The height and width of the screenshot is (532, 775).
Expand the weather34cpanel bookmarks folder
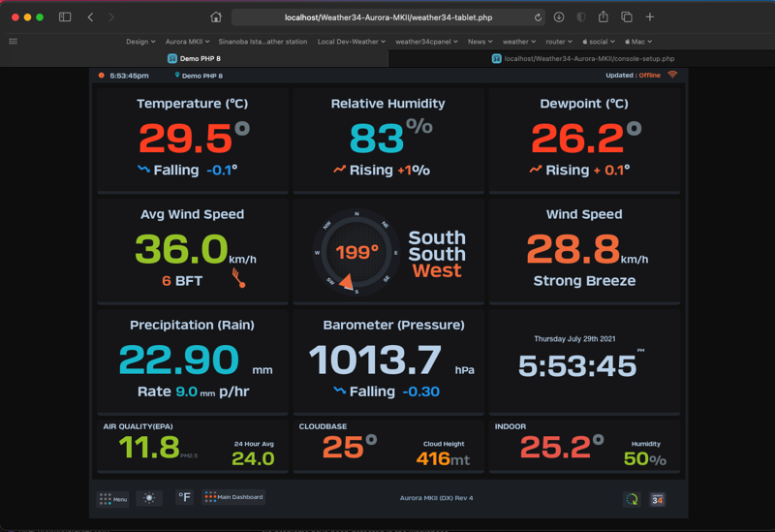click(426, 42)
